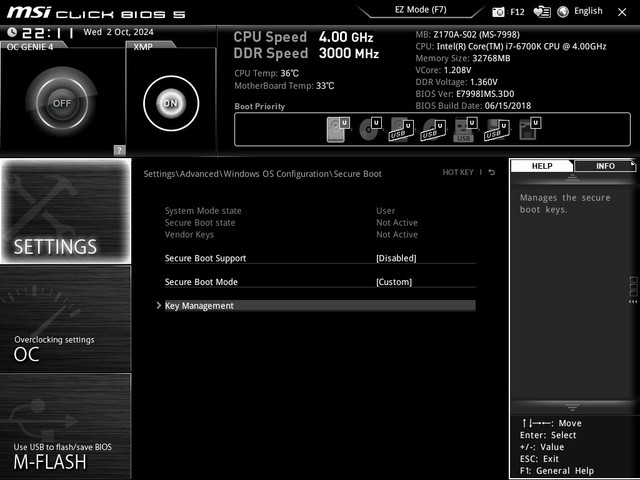
Task: Open the Favorites heart icon
Action: [542, 12]
